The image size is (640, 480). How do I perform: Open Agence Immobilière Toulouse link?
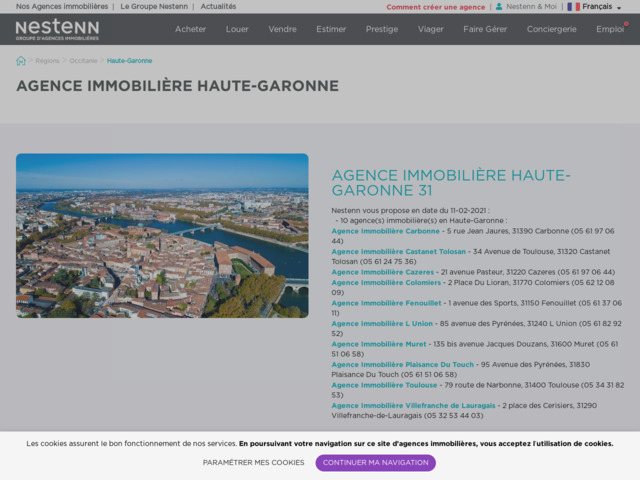coord(384,385)
